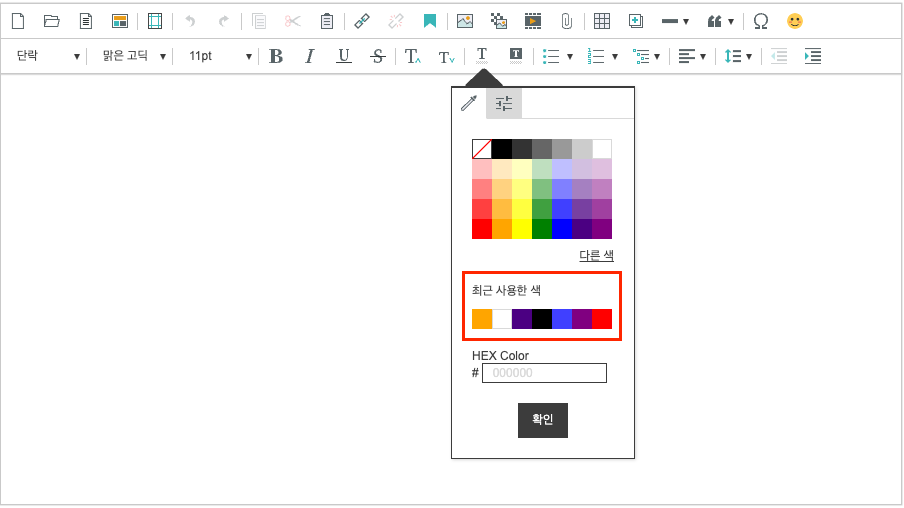This screenshot has width=904, height=508.
Task: Click the teal bookmark icon
Action: (429, 20)
